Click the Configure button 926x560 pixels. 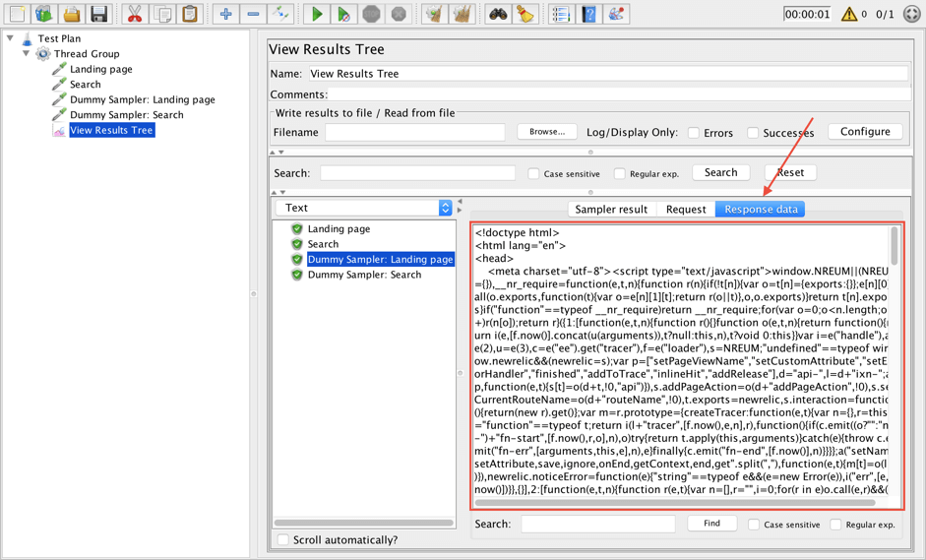click(x=865, y=132)
